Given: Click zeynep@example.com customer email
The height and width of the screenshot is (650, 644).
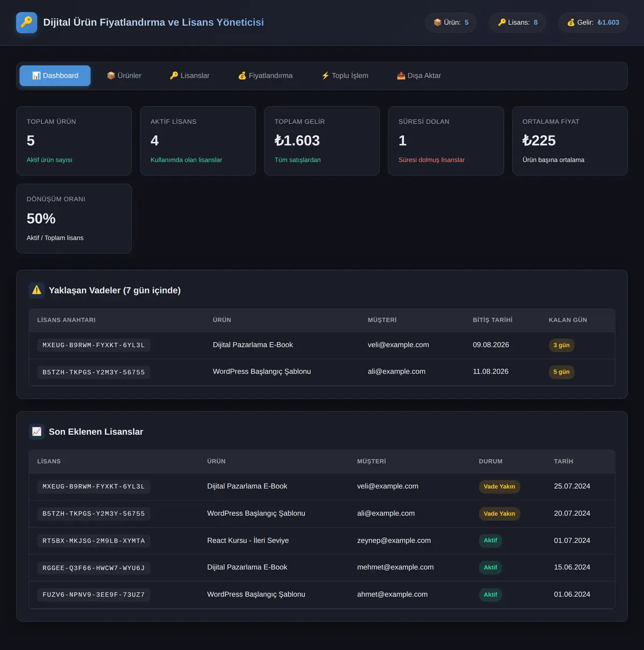Looking at the screenshot, I should (394, 541).
